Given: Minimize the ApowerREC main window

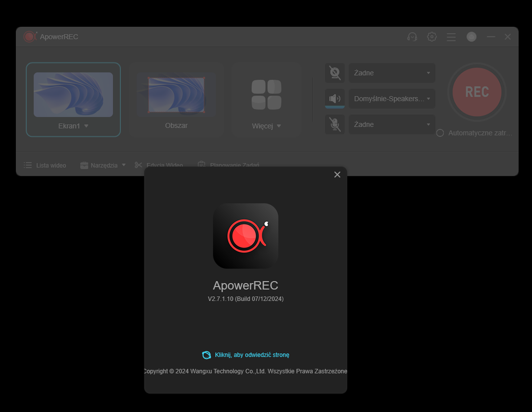Looking at the screenshot, I should click(x=491, y=37).
